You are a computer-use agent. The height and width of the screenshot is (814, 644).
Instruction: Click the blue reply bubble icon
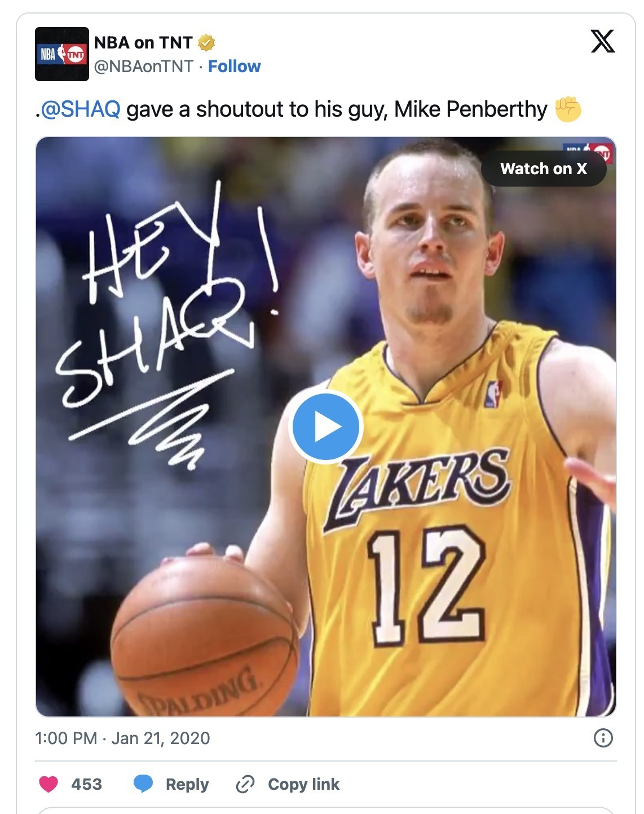[143, 784]
